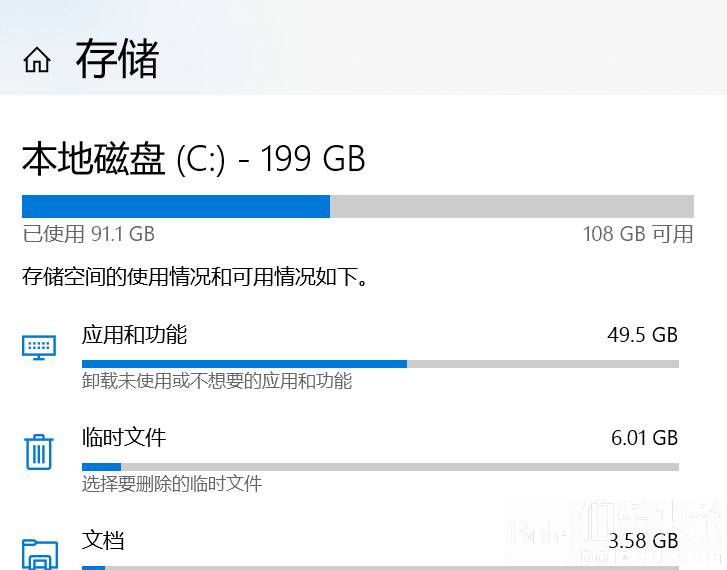Go back via the Home icon
The width and height of the screenshot is (727, 570).
pyautogui.click(x=37, y=60)
